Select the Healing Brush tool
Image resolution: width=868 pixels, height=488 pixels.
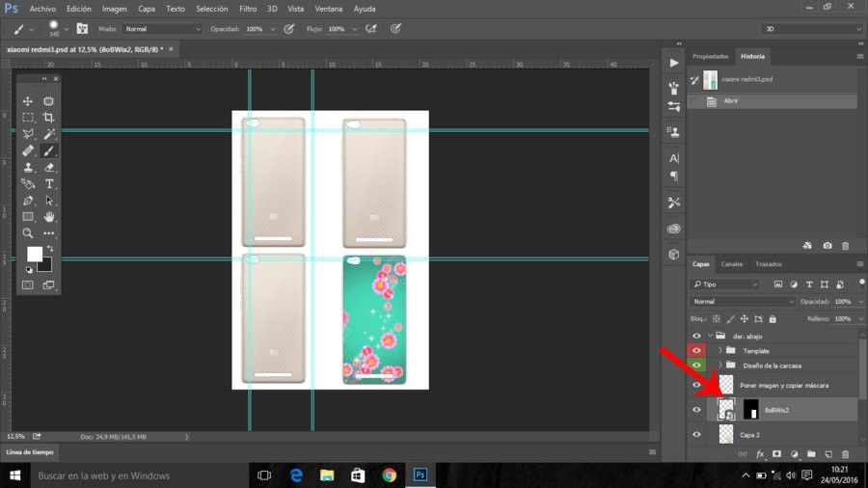point(28,150)
